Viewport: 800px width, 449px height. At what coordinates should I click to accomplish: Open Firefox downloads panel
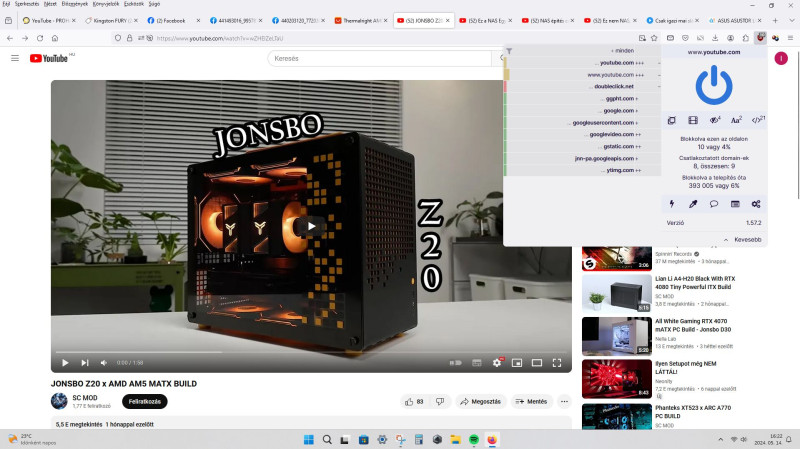[x=715, y=38]
